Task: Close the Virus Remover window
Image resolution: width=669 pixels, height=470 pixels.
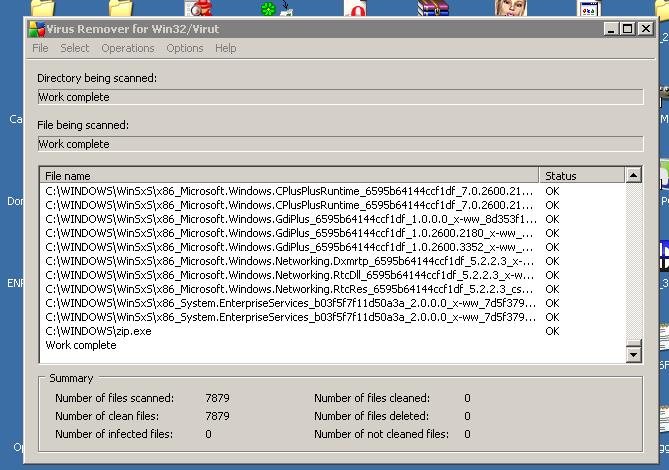Action: (x=646, y=29)
